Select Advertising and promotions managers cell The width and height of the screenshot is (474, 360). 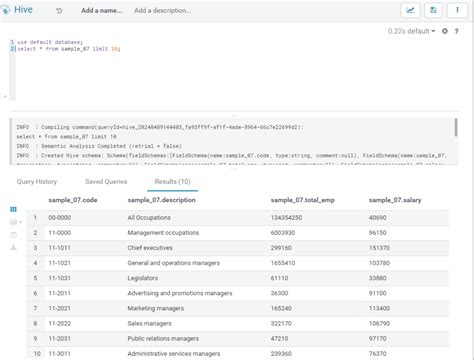(x=180, y=293)
